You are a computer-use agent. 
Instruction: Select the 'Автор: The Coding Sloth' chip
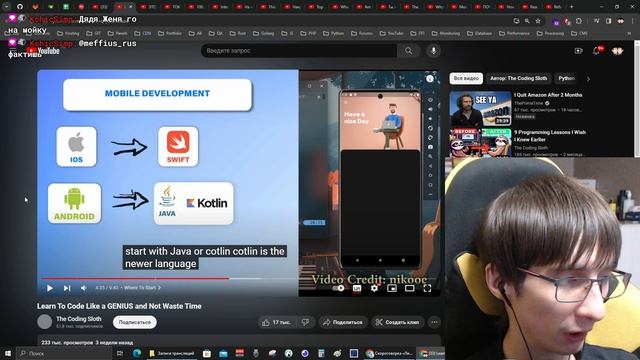pyautogui.click(x=518, y=78)
